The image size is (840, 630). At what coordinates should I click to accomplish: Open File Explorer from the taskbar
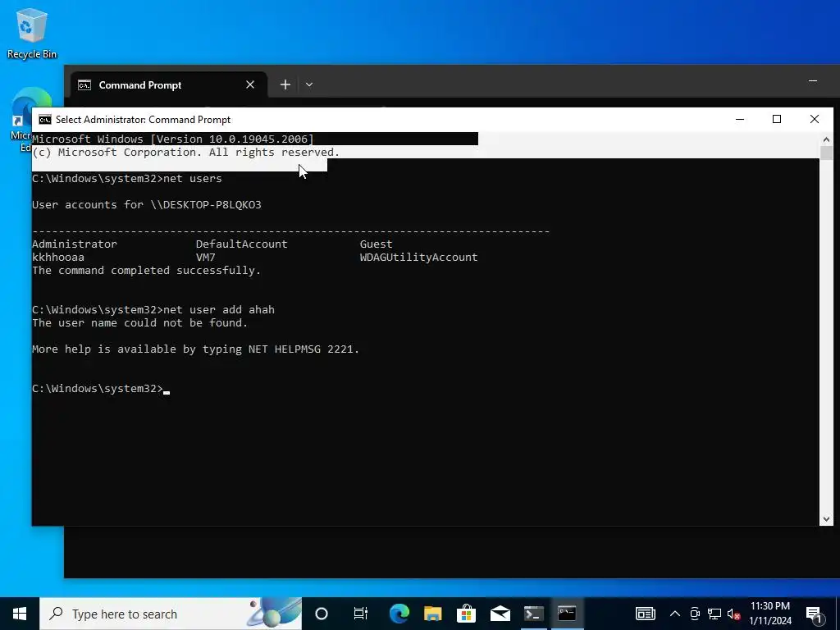point(433,614)
